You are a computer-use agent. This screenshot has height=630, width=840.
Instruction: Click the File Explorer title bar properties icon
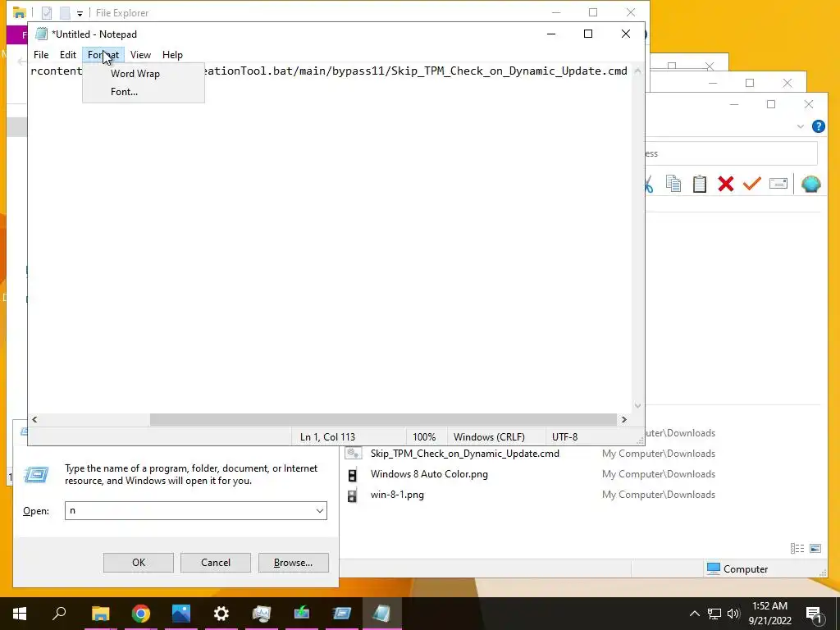pos(47,13)
